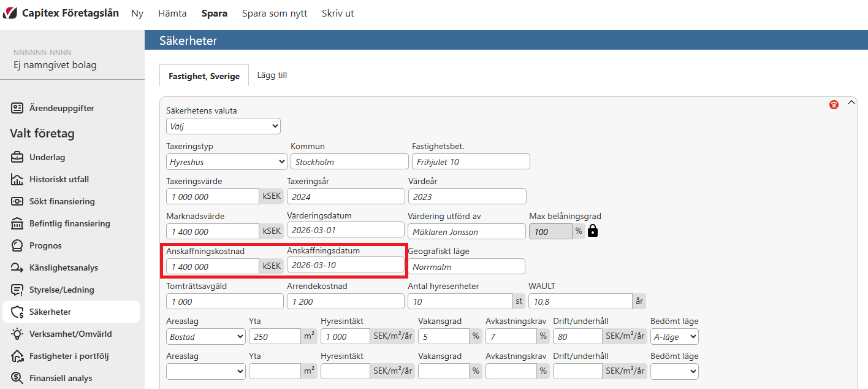Click the Arrendekostnad field showing 1 200
The image size is (868, 389).
pyautogui.click(x=346, y=301)
